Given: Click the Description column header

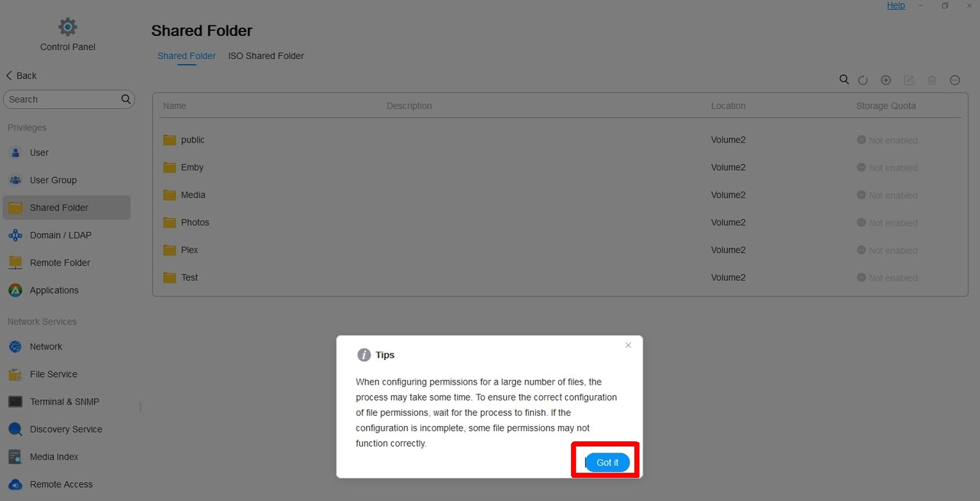Looking at the screenshot, I should click(x=409, y=106).
